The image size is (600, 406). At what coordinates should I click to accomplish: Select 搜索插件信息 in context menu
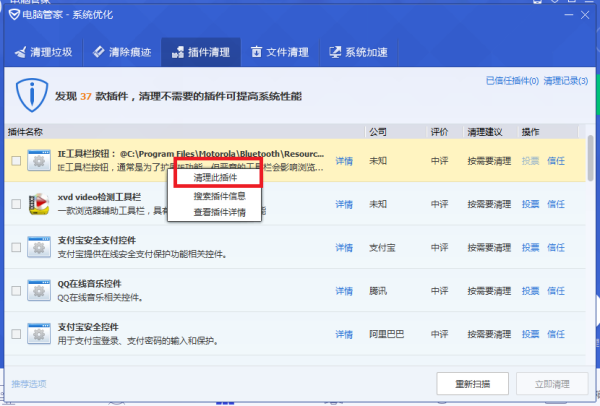(219, 195)
